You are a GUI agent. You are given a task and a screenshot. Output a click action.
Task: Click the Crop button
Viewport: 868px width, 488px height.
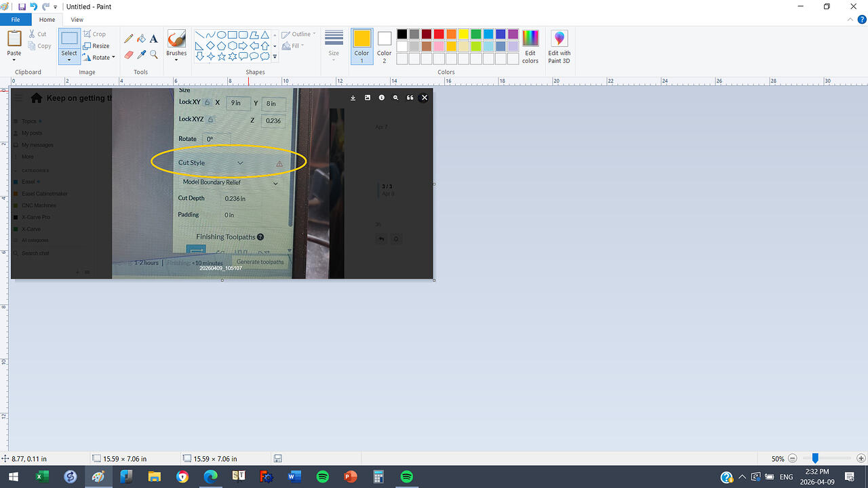pos(95,34)
